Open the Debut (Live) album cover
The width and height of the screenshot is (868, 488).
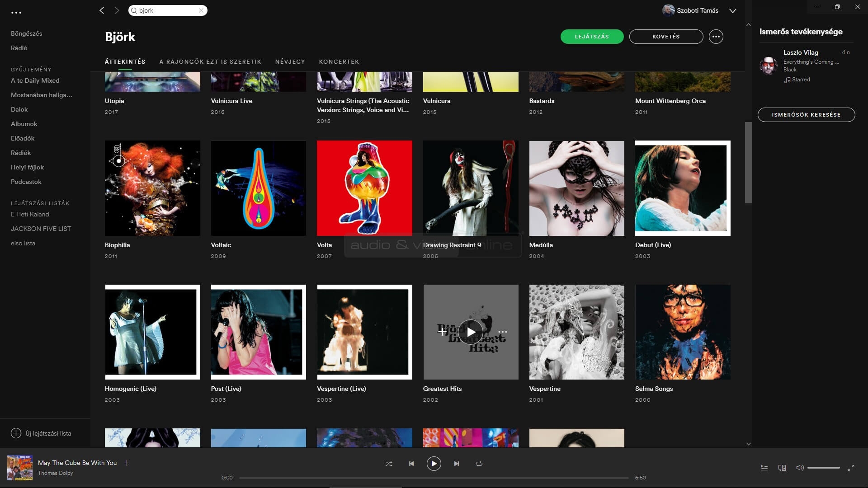click(x=683, y=188)
